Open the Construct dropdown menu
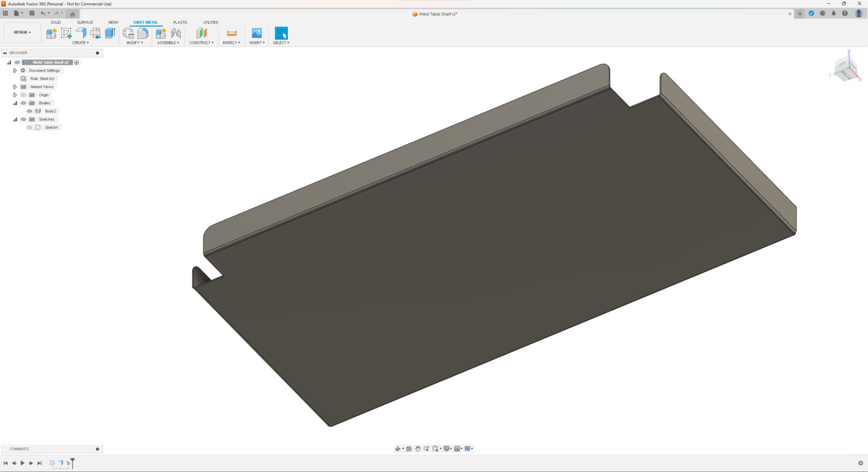This screenshot has width=868, height=472. pyautogui.click(x=201, y=43)
